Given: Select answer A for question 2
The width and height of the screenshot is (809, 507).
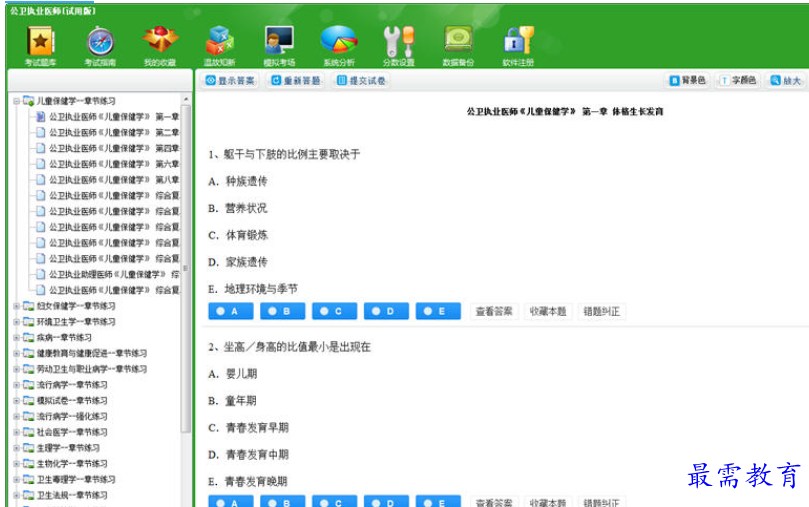Looking at the screenshot, I should (x=231, y=501).
